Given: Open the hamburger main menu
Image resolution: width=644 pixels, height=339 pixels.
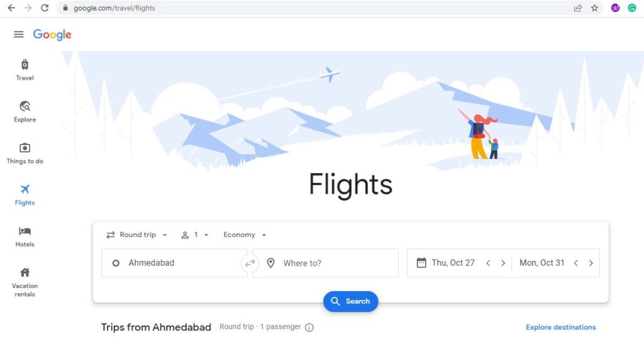Looking at the screenshot, I should click(18, 35).
